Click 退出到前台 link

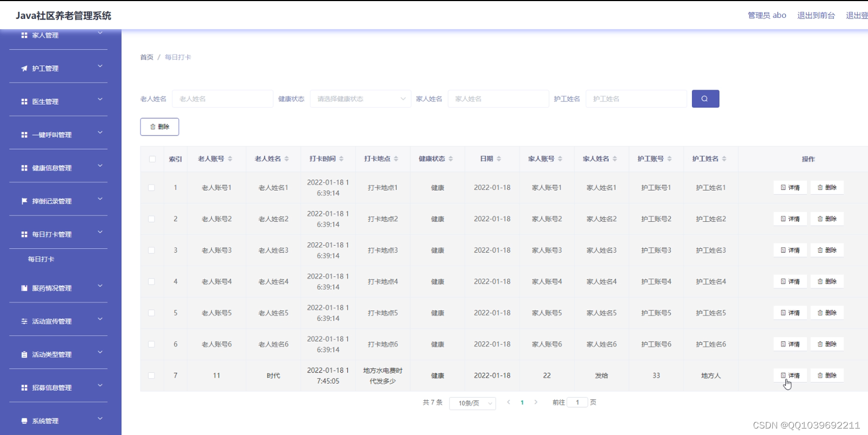tap(816, 15)
